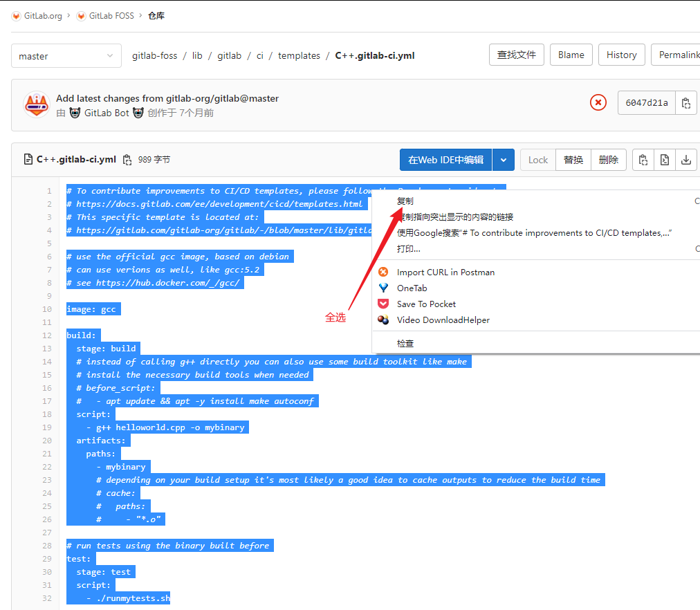Click the 替换 button
Viewport: 700px width, 610px height.
tap(573, 160)
